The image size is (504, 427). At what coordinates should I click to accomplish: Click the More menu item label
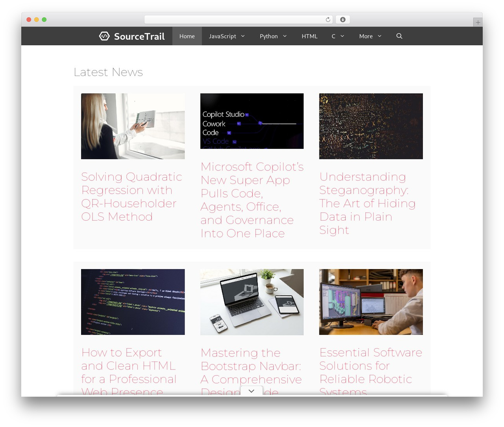click(366, 36)
